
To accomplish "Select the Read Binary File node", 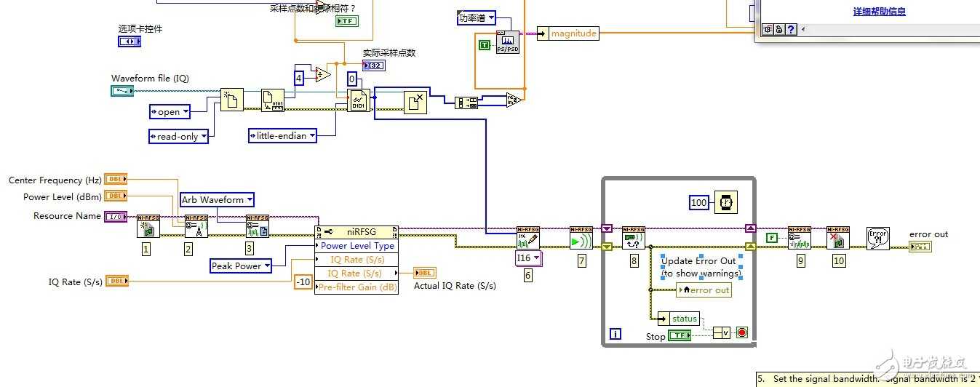I will [x=359, y=100].
